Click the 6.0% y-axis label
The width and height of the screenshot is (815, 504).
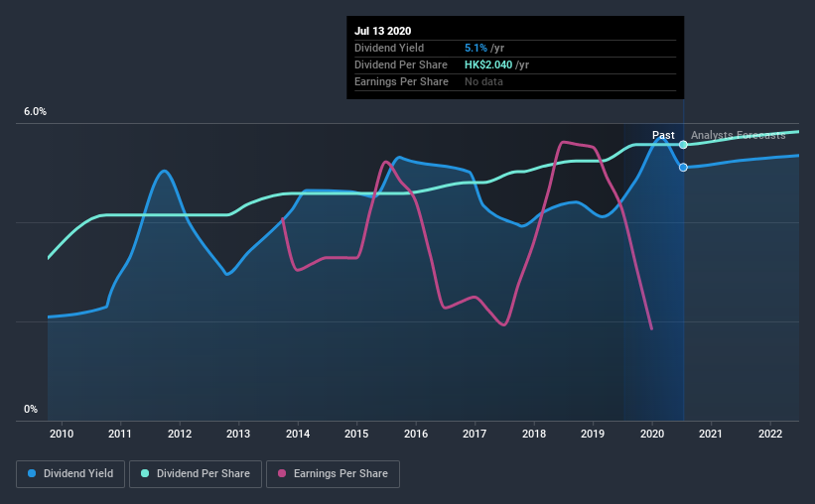pos(36,112)
